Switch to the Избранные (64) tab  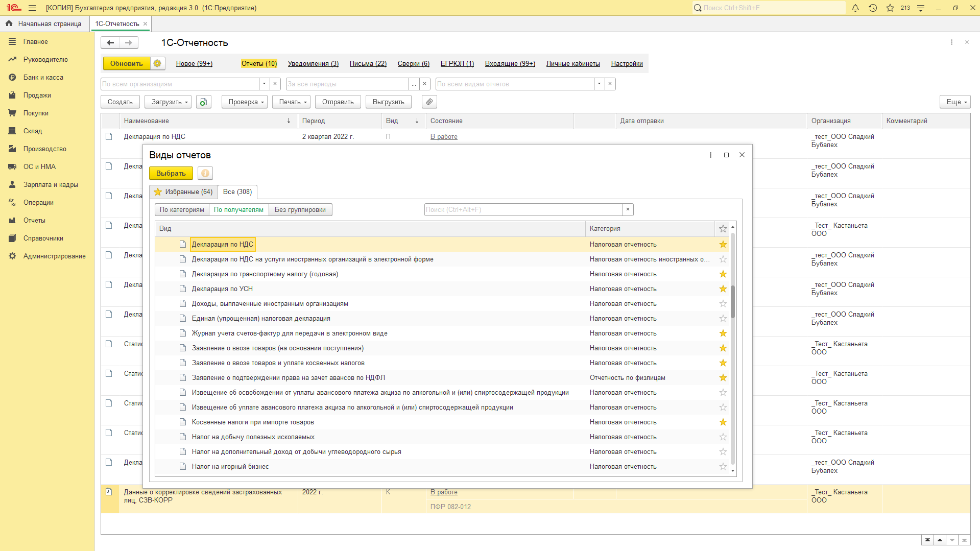coord(183,192)
